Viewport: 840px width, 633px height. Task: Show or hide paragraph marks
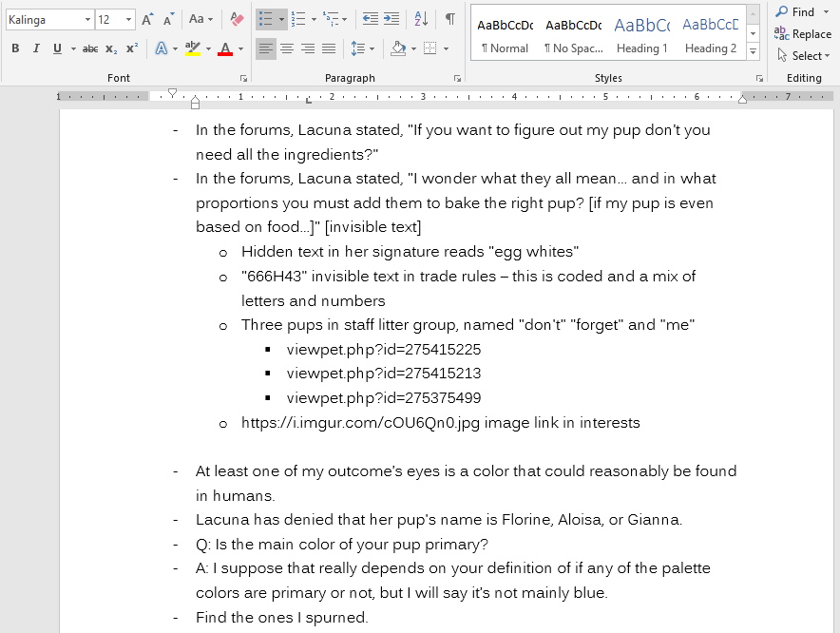click(x=450, y=20)
